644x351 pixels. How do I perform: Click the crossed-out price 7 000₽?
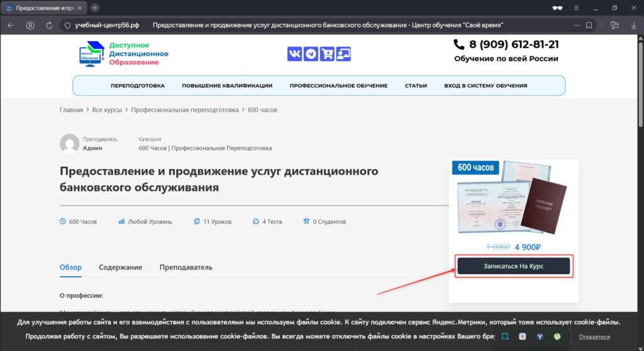click(x=498, y=247)
